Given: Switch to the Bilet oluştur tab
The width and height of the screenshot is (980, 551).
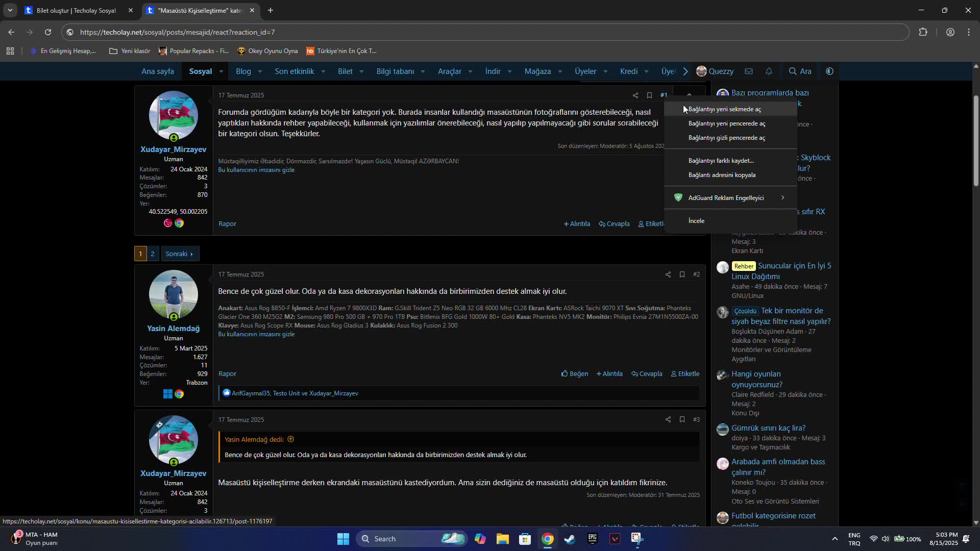Looking at the screenshot, I should (x=77, y=10).
